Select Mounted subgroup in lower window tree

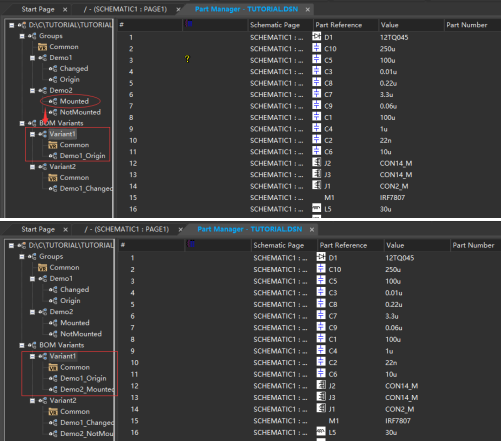click(75, 323)
